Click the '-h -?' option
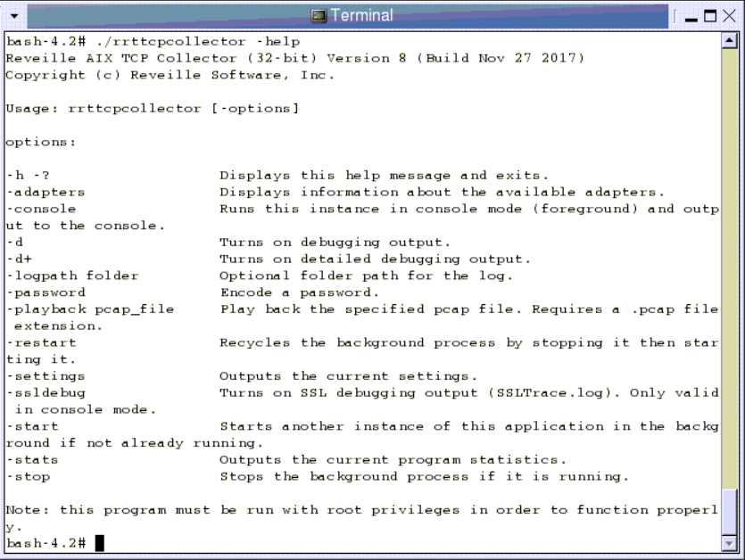Screen dimensions: 745x560 (28, 176)
